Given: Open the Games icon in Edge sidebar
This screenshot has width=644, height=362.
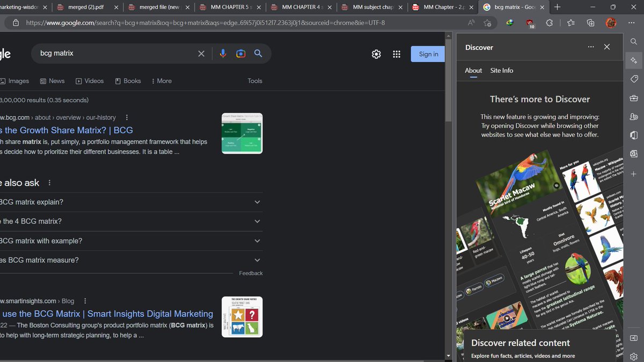Looking at the screenshot, I should [x=634, y=116].
